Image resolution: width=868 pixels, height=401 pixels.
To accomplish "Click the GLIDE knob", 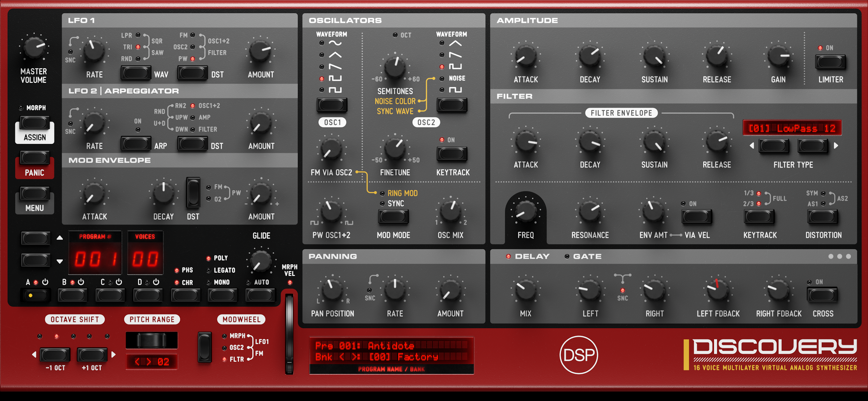I will tap(261, 262).
